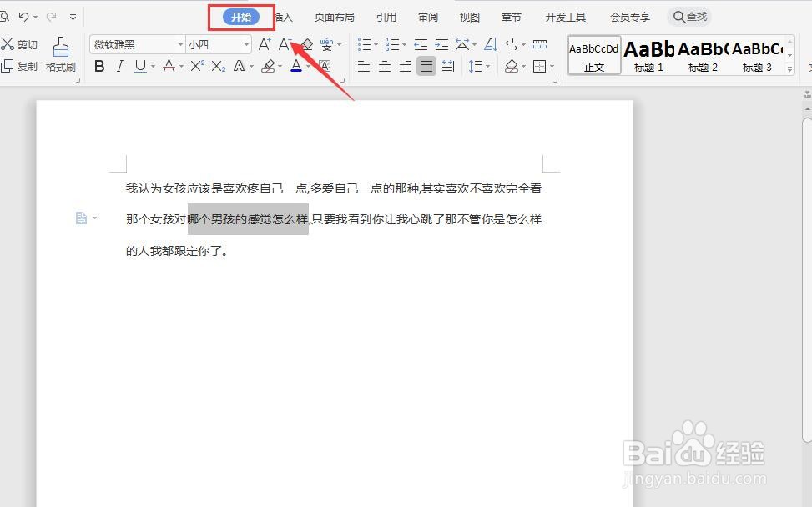This screenshot has width=812, height=507.
Task: Click the Cut (剪切) button
Action: pyautogui.click(x=19, y=43)
